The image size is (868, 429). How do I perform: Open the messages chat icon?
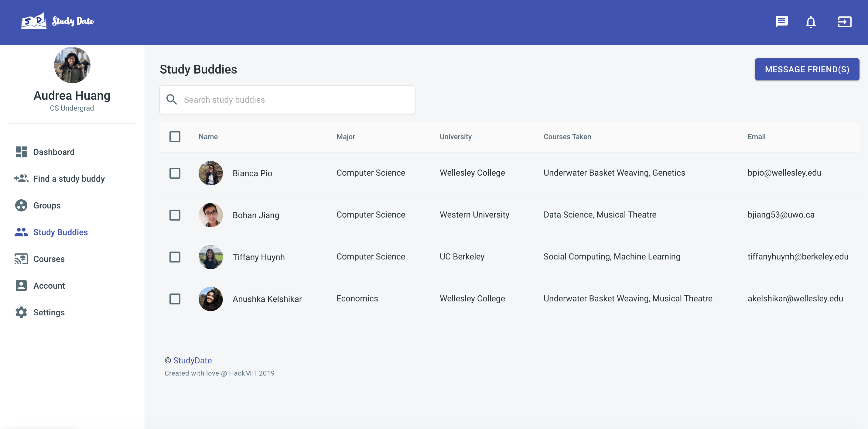pos(781,22)
